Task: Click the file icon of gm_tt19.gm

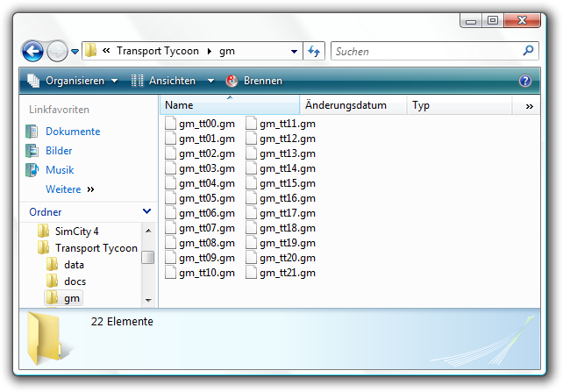Action: [252, 243]
